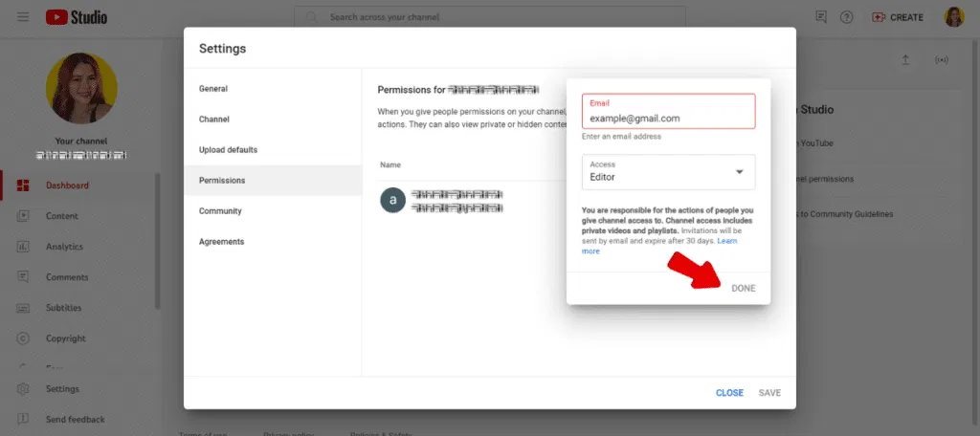Select the Permissions settings tab

(x=222, y=180)
